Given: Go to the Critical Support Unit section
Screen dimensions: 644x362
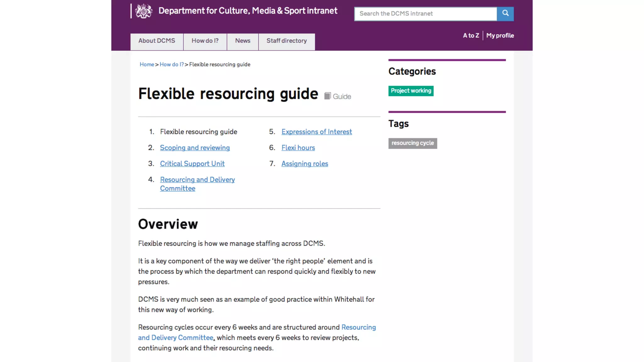Looking at the screenshot, I should point(192,164).
